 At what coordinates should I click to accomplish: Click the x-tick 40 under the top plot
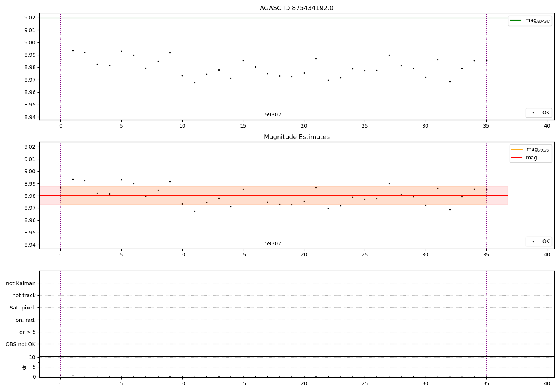pos(547,126)
